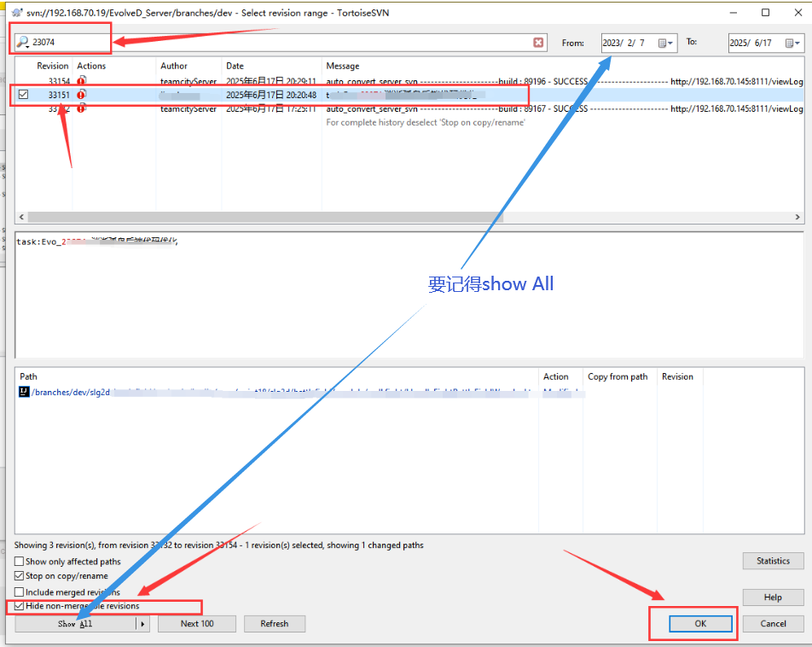The height and width of the screenshot is (647, 812).
Task: Open the To date calendar dropdown
Action: [x=793, y=43]
